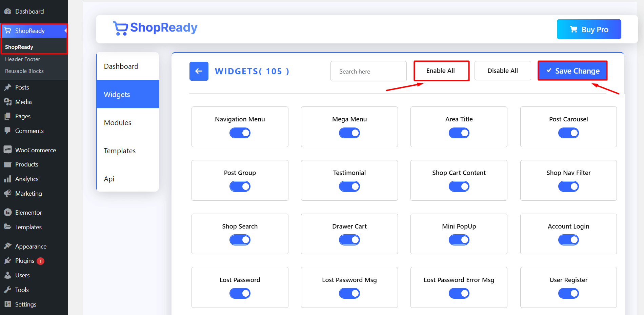Screen dimensions: 644x315
Task: Click the Marketing megaphone icon
Action: 7,193
